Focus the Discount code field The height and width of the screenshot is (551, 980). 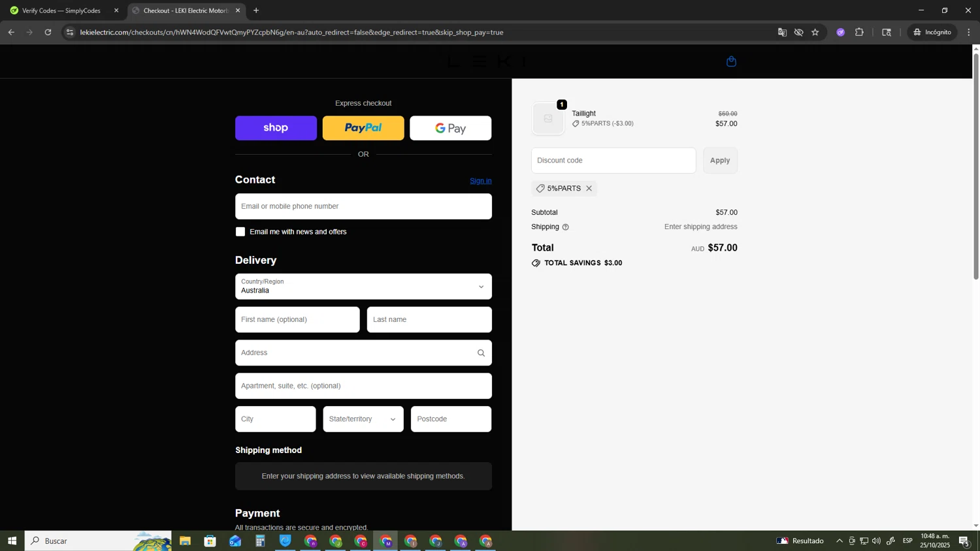pyautogui.click(x=613, y=161)
